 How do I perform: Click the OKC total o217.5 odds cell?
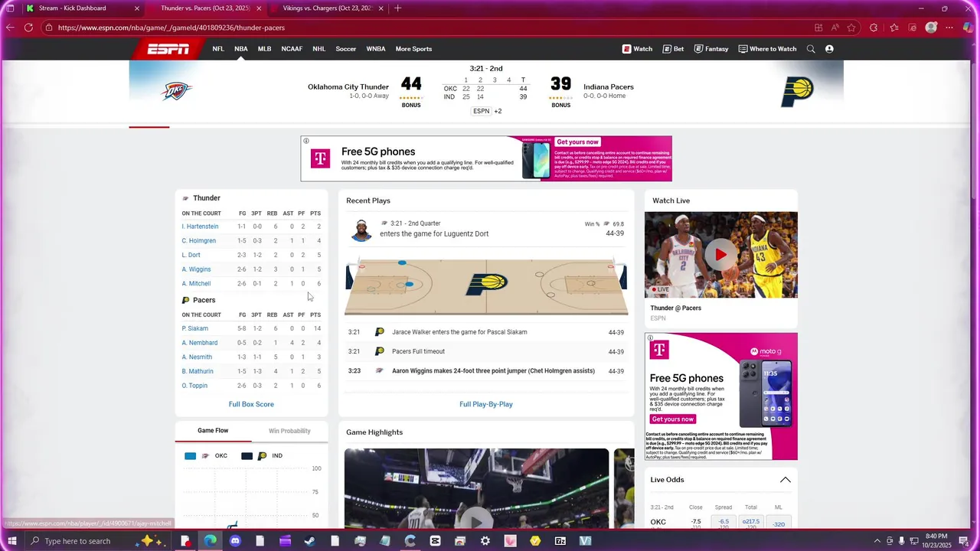click(x=751, y=523)
